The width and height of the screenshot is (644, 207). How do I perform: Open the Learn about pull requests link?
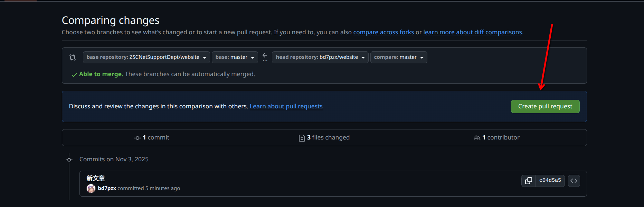[286, 106]
